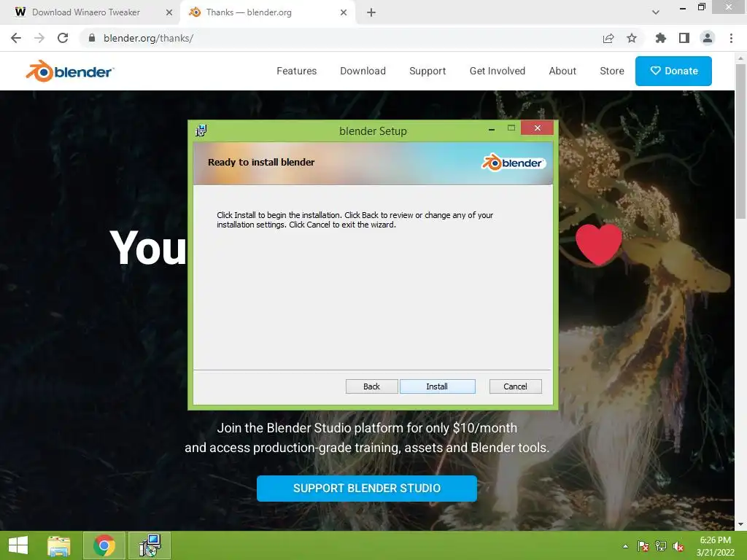This screenshot has height=560, width=747.
Task: Click the red heart on the page
Action: point(599,245)
